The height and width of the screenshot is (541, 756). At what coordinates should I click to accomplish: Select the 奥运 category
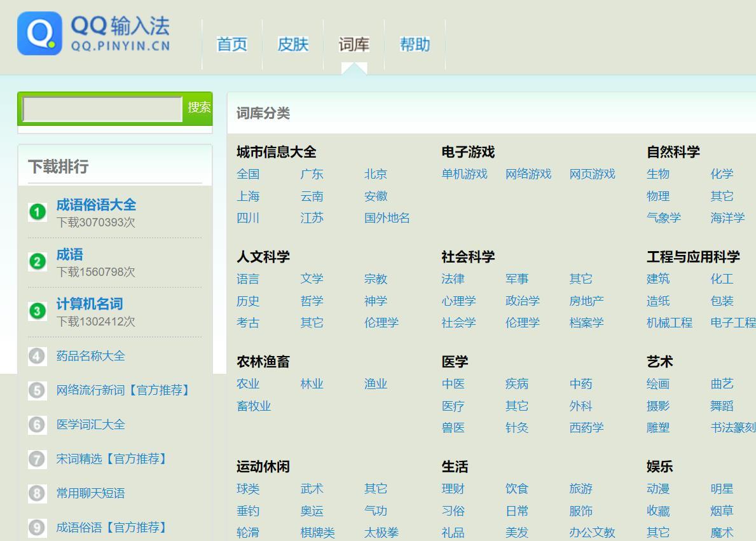pos(312,511)
